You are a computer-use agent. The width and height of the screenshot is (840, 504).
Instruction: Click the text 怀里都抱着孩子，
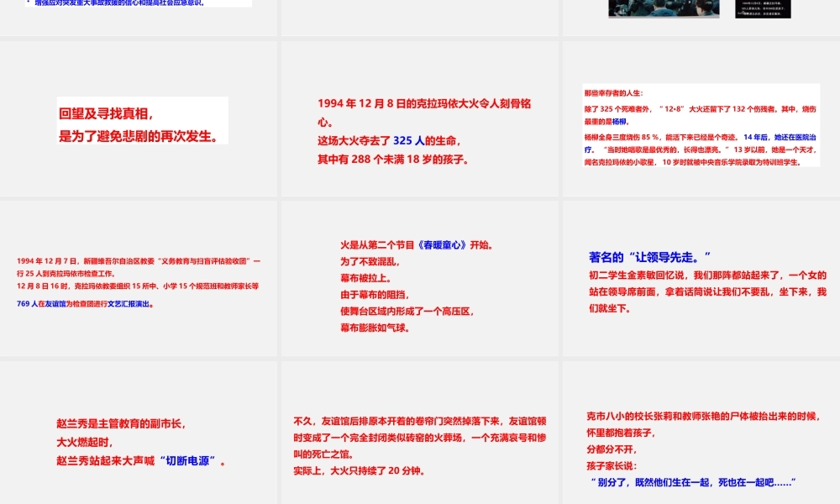622,433
